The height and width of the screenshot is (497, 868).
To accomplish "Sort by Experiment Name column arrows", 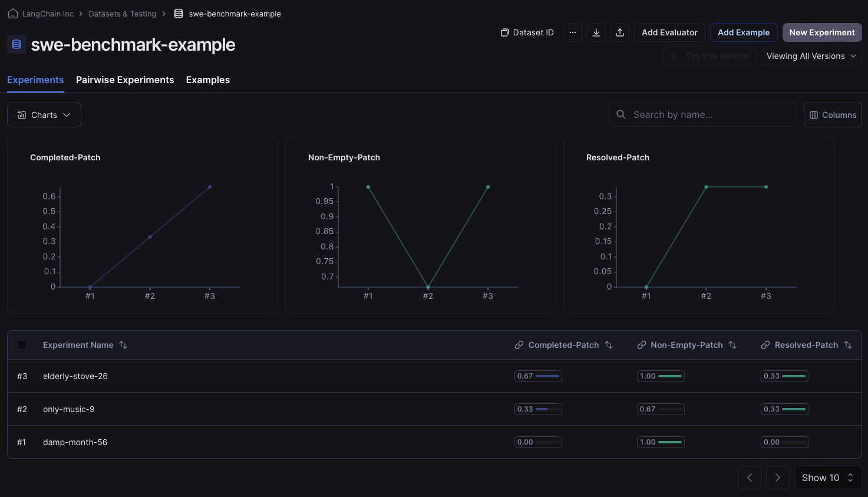I will click(x=123, y=345).
